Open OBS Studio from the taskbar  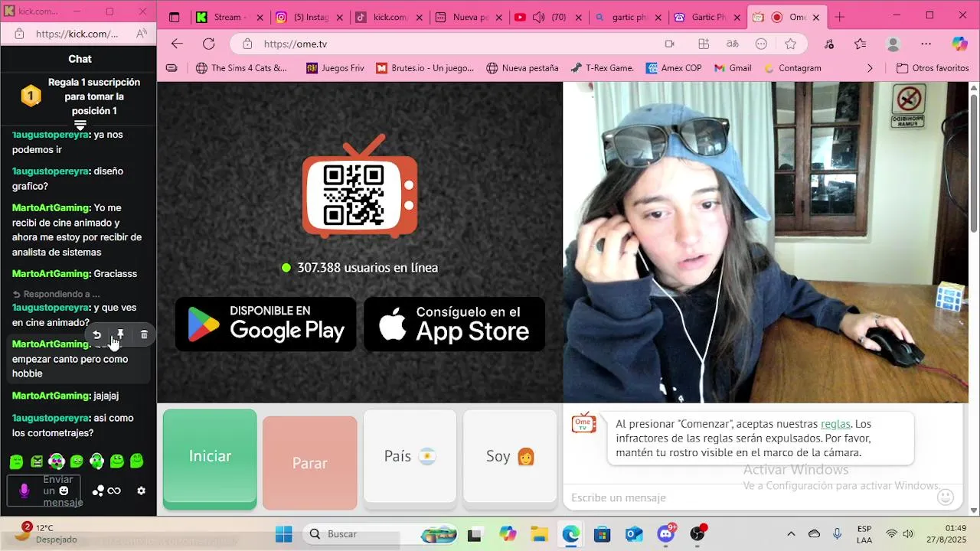pos(697,533)
